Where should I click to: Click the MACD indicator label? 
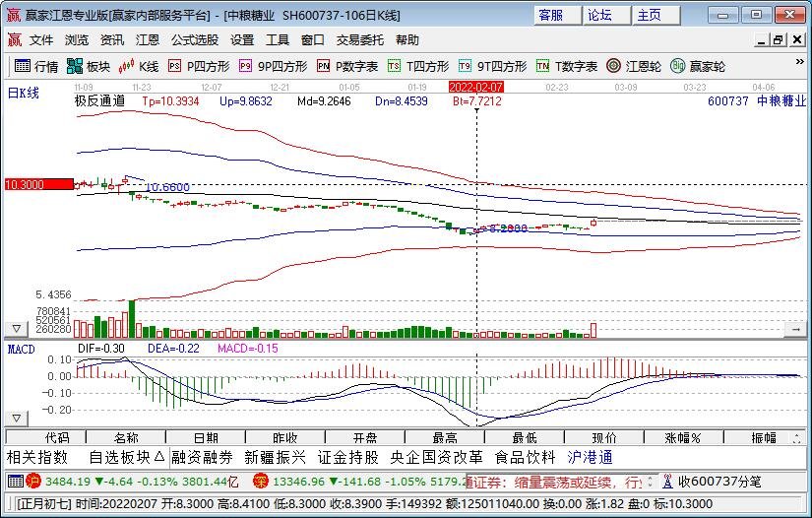tap(22, 350)
